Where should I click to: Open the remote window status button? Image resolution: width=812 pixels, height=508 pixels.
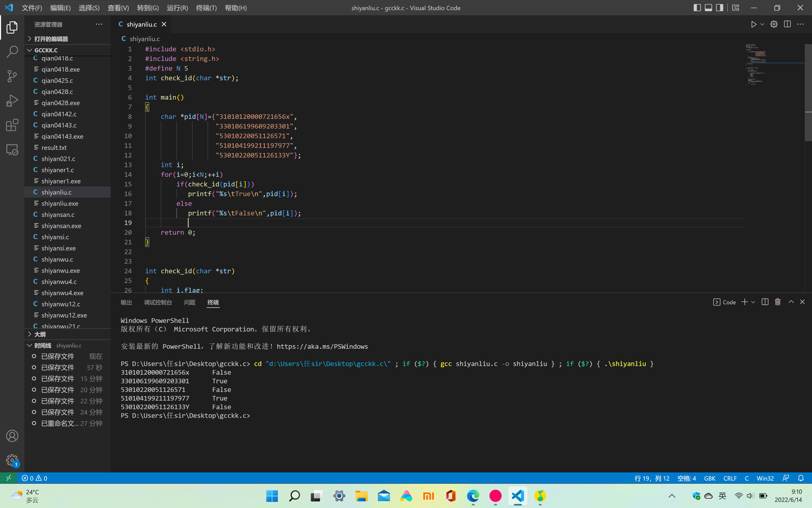tap(8, 478)
